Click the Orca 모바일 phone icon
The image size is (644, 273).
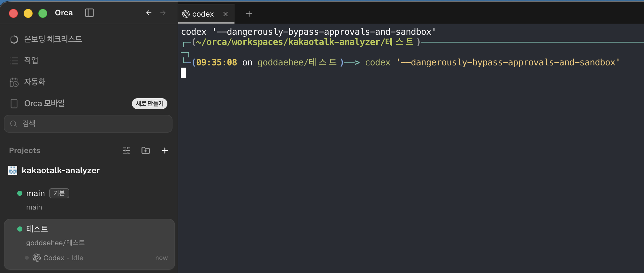14,104
